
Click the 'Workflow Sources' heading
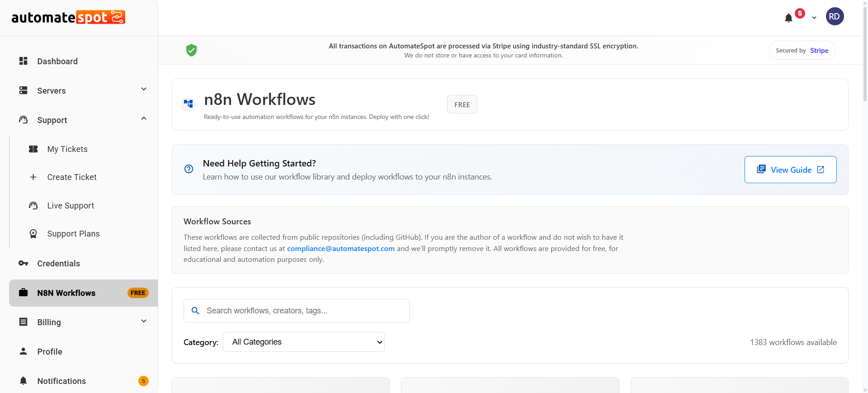pos(217,222)
